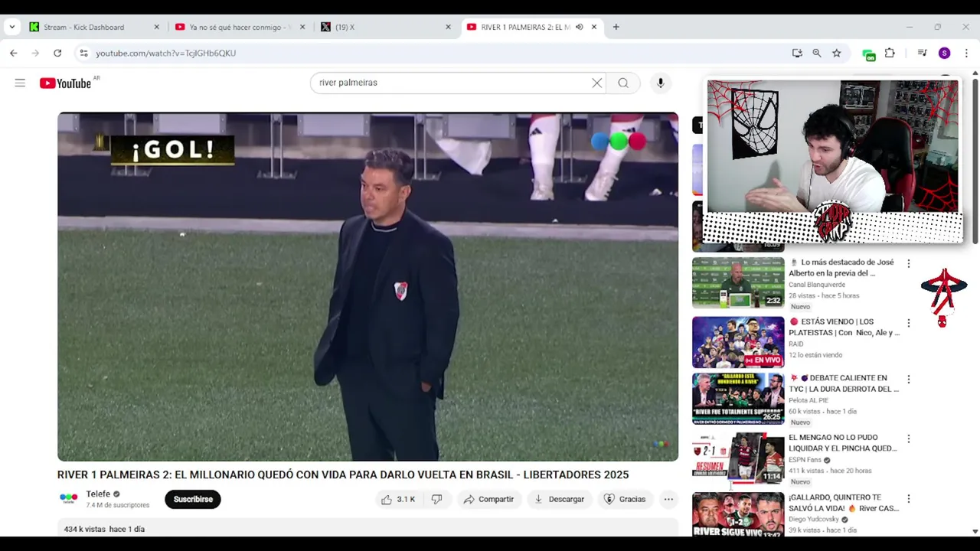Click the YouTube search input field
This screenshot has height=551, width=980.
coord(452,83)
